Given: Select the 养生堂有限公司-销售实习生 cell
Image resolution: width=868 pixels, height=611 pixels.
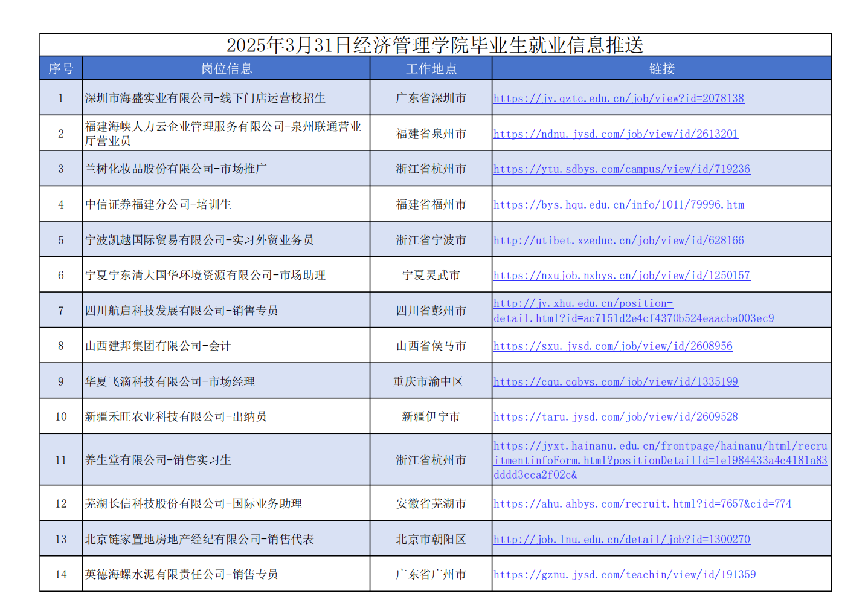Looking at the screenshot, I should [158, 460].
